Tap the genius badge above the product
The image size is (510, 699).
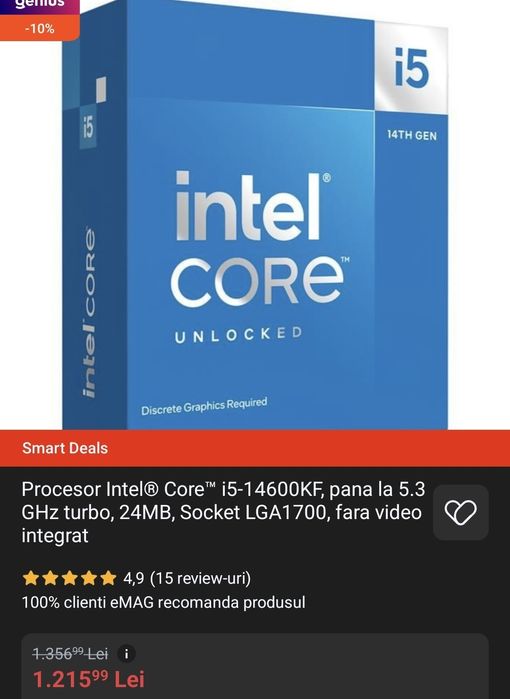(40, 5)
